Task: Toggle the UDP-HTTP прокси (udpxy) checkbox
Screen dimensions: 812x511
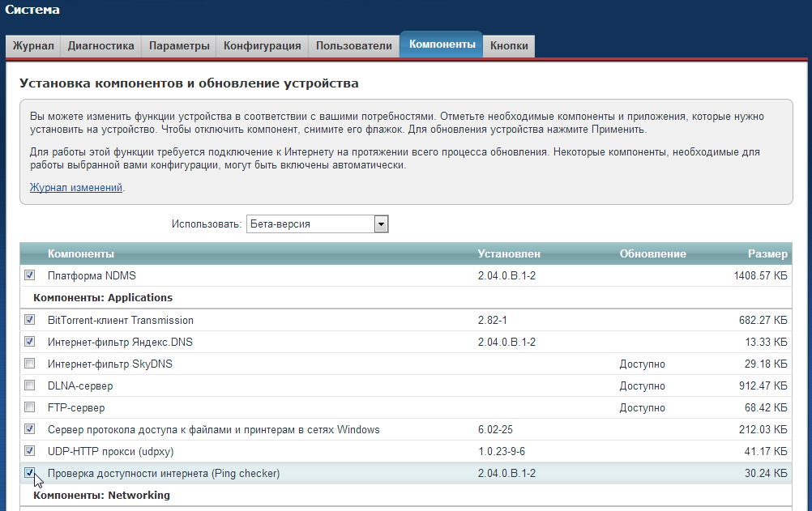Action: 30,451
